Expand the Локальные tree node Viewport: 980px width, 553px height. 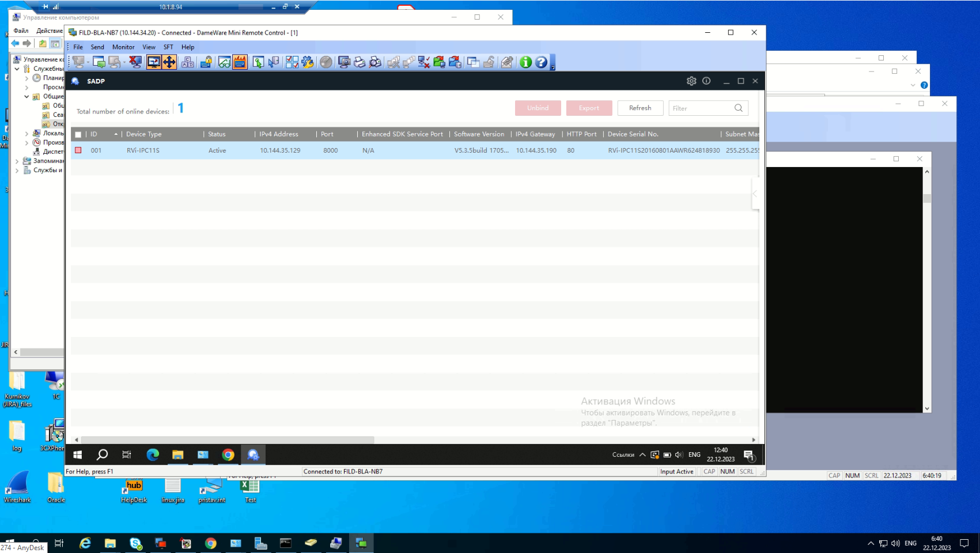point(27,133)
